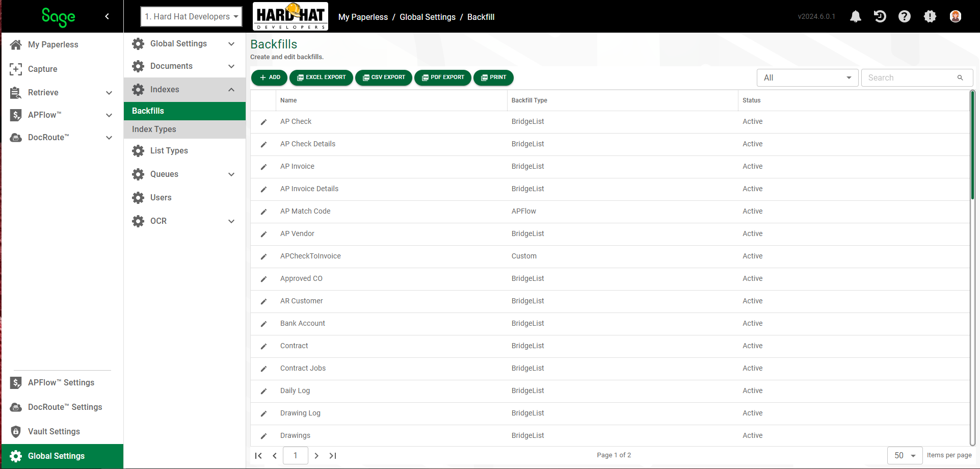The image size is (980, 469).
Task: Edit the AP Invoice row pencil
Action: (263, 167)
